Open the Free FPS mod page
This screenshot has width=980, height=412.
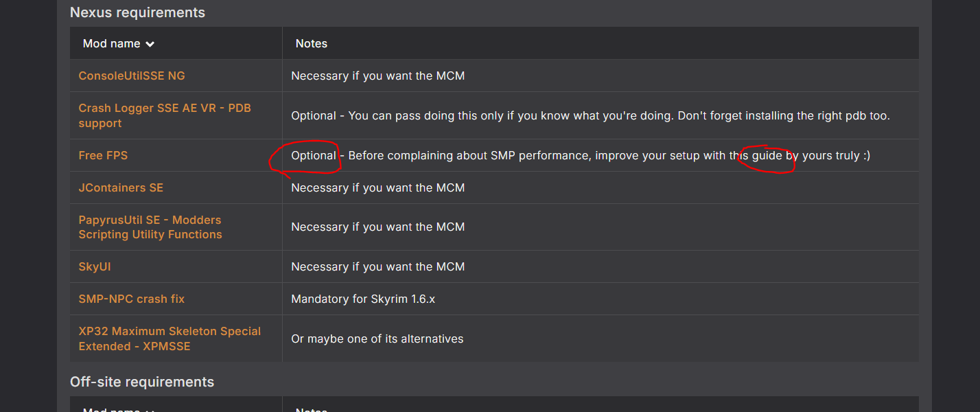click(x=103, y=155)
